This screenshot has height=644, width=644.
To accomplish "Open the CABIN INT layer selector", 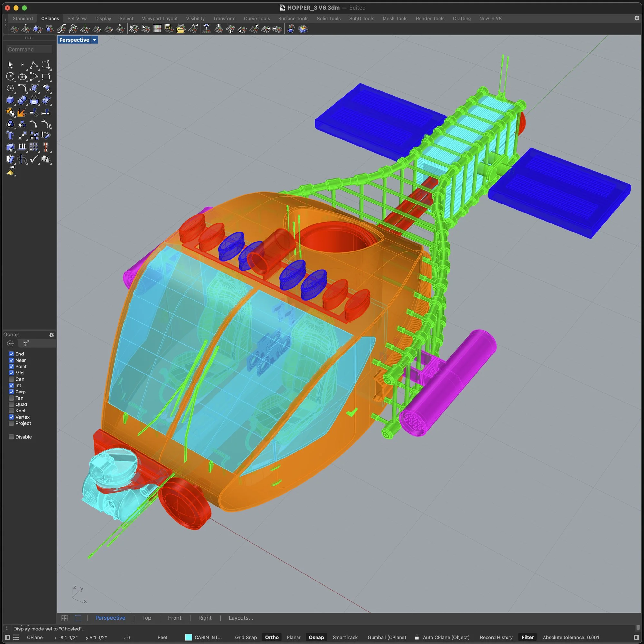I will pos(208,637).
